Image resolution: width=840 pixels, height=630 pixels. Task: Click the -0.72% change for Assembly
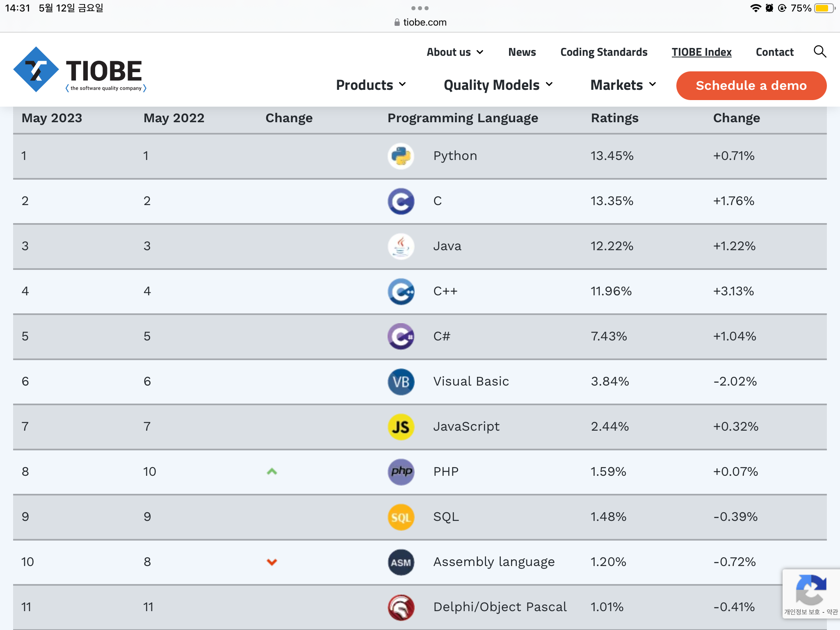735,562
